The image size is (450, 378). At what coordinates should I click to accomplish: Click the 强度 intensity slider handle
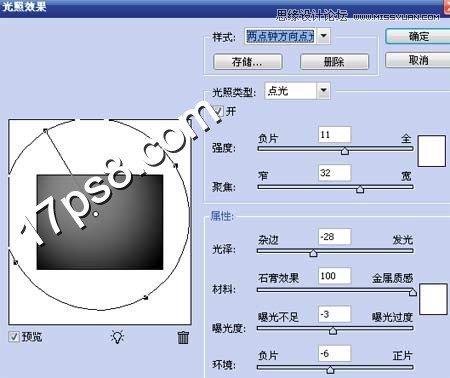point(345,151)
